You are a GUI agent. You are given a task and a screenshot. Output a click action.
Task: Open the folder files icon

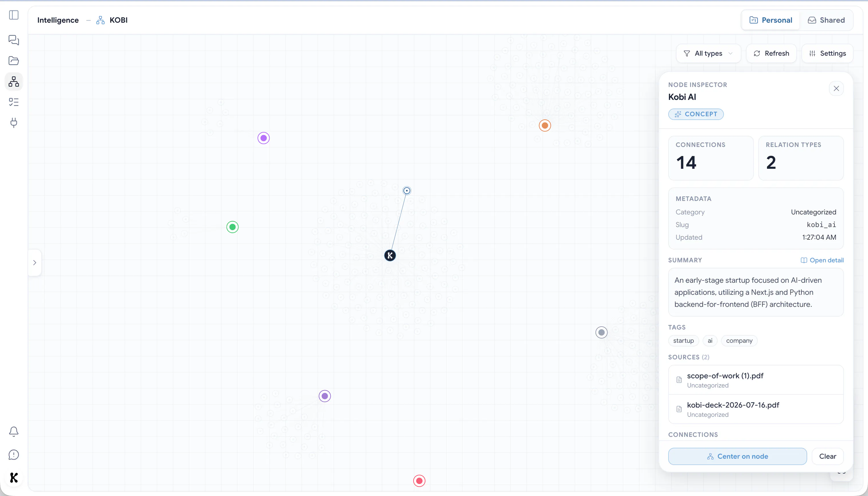(13, 61)
